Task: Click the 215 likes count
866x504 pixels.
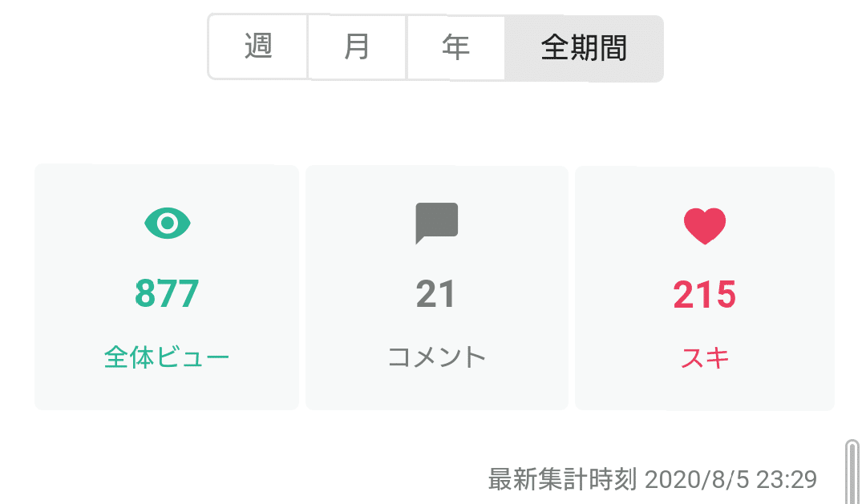Action: pos(705,294)
